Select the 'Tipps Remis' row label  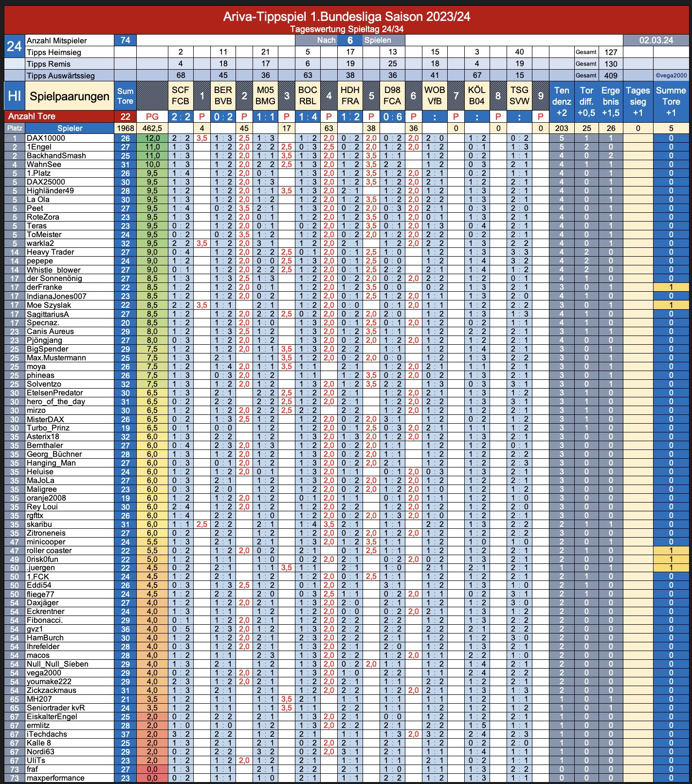coord(49,64)
